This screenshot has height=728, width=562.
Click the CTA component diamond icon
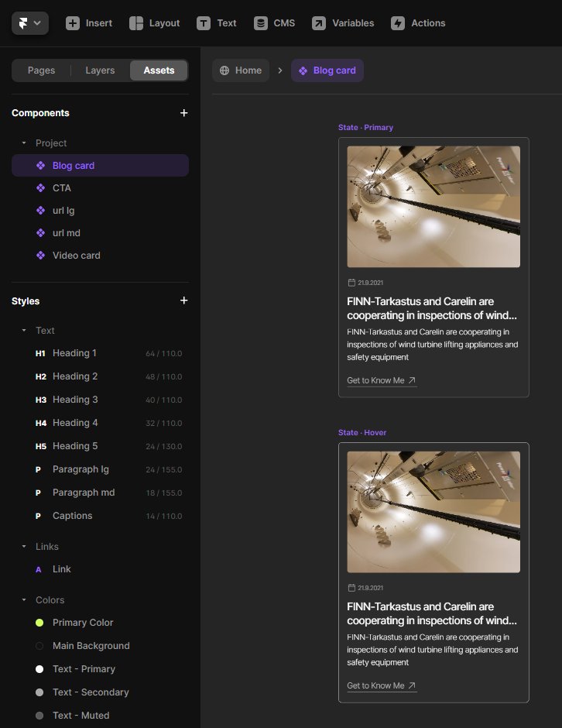tap(41, 188)
